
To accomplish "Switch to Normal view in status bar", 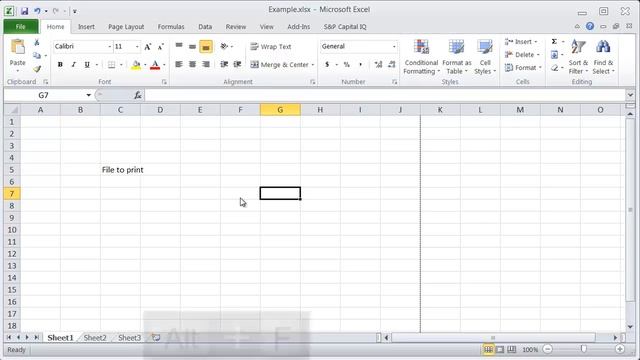I will (488, 349).
